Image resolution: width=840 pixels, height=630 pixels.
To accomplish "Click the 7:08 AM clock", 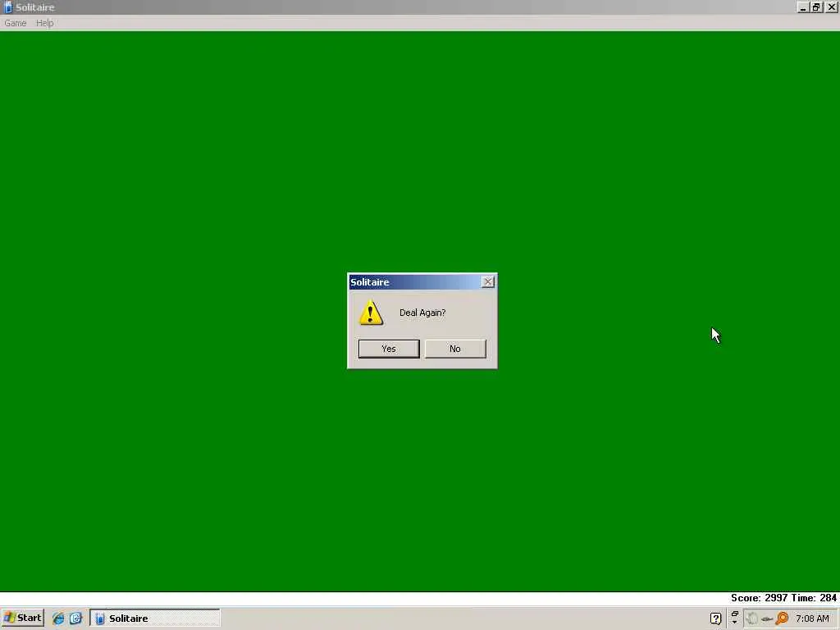I will [x=812, y=619].
